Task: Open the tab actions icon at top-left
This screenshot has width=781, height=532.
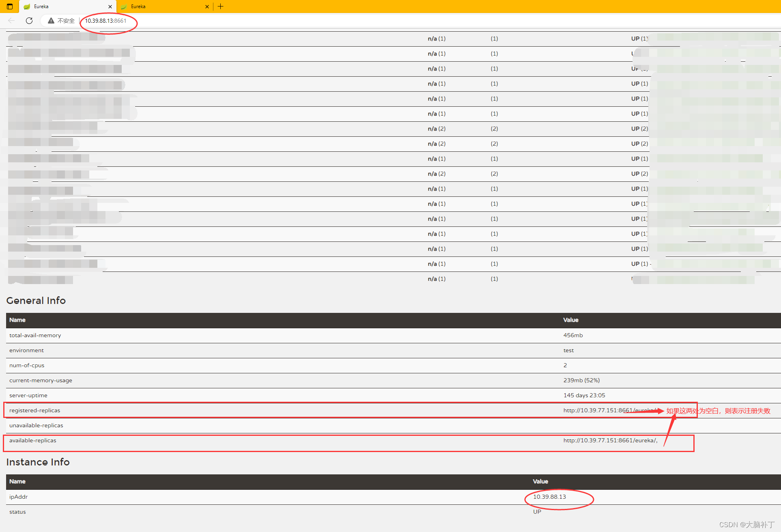Action: point(10,6)
